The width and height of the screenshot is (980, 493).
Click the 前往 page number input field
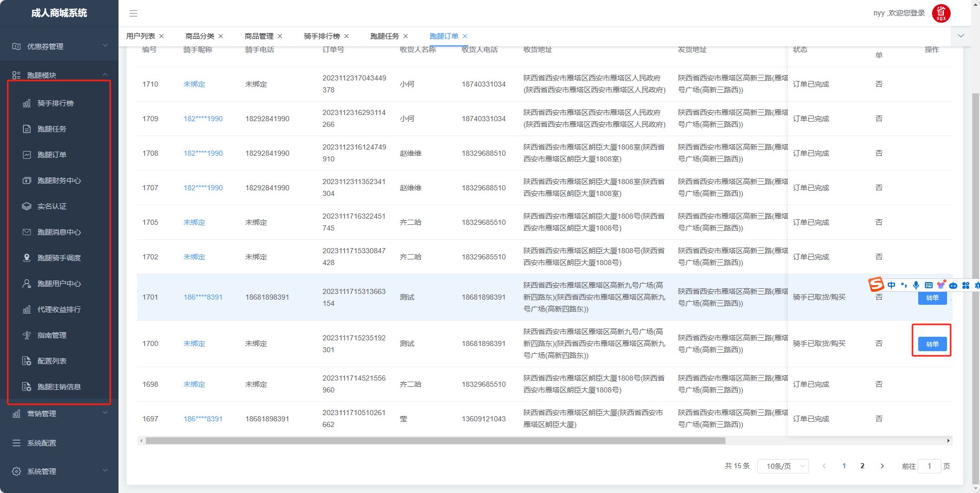click(930, 466)
